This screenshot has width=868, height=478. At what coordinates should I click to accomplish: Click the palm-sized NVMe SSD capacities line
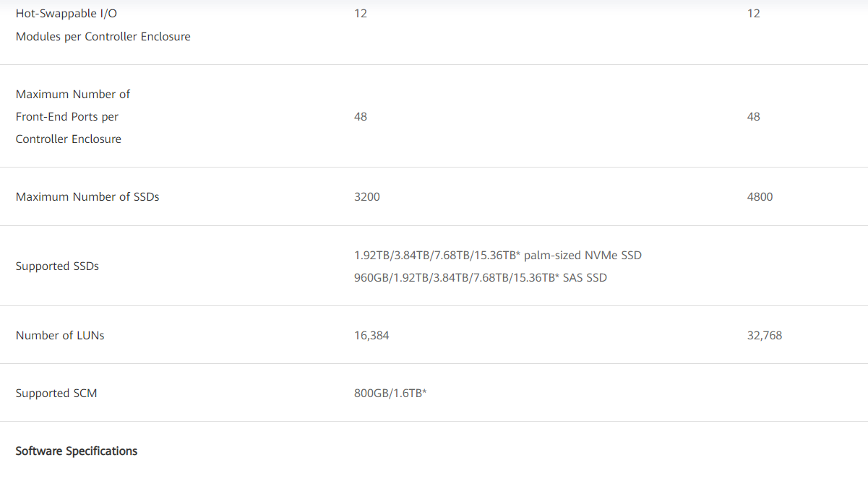[x=498, y=255]
